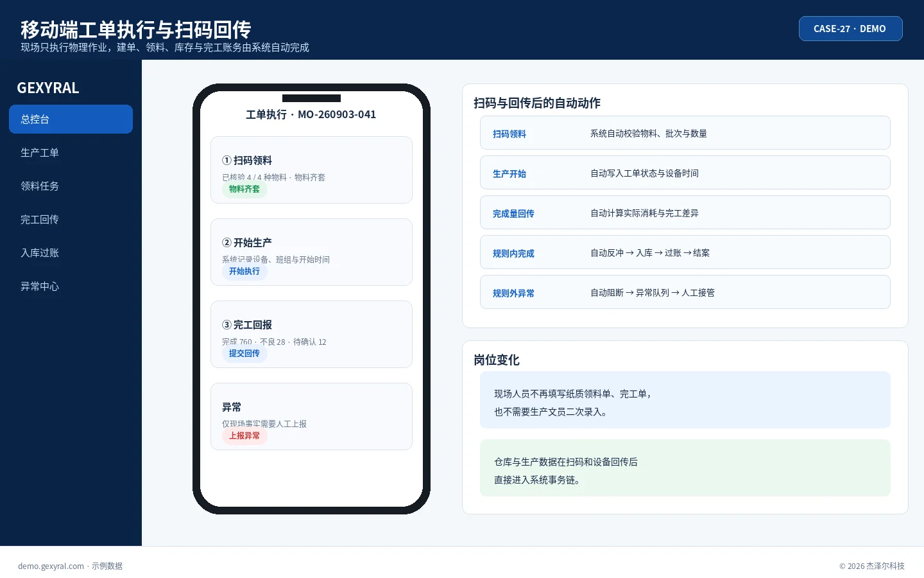Click the 扫码与回传后的自动动作 panel heading
Image resolution: width=924 pixels, height=578 pixels.
click(537, 103)
